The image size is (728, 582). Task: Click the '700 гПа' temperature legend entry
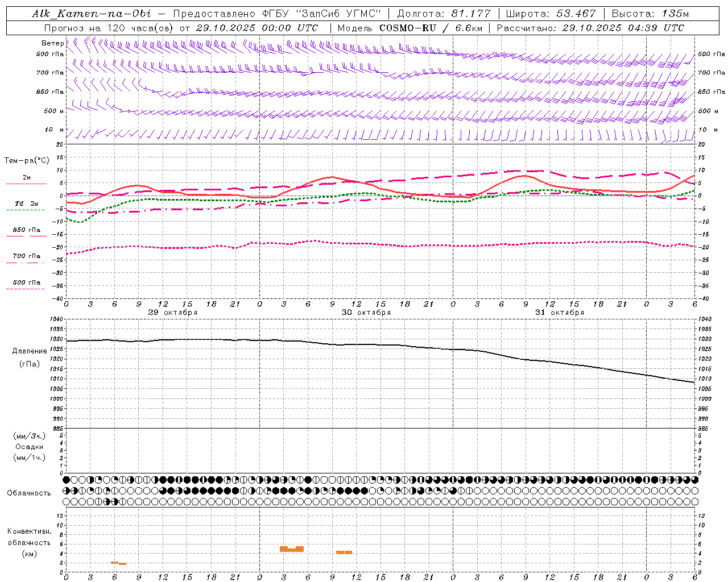pos(26,256)
